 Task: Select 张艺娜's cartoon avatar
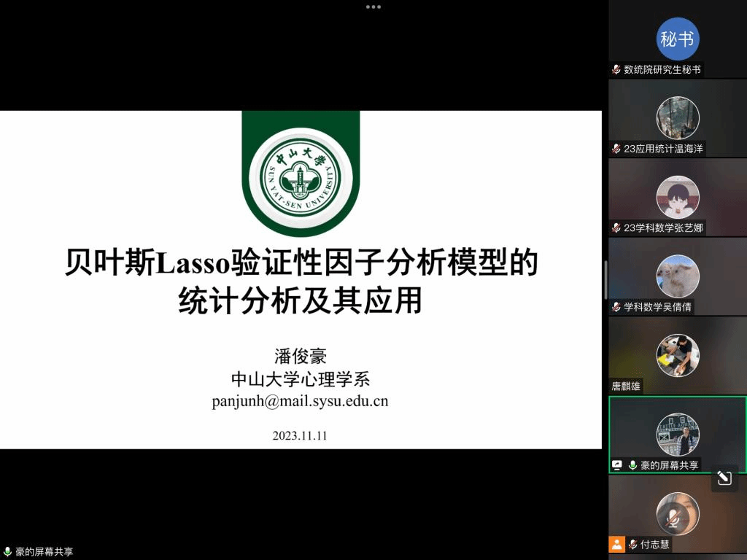pos(677,197)
